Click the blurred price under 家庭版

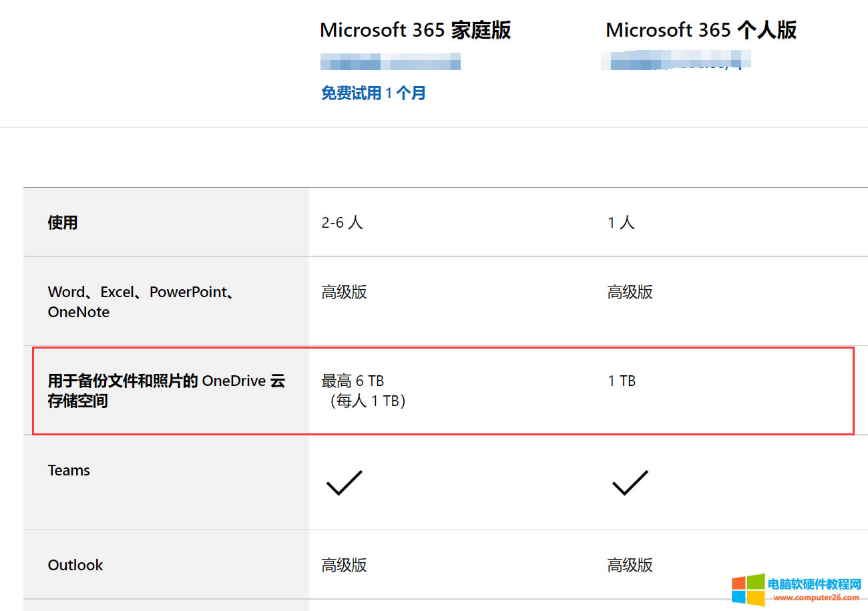(x=391, y=64)
